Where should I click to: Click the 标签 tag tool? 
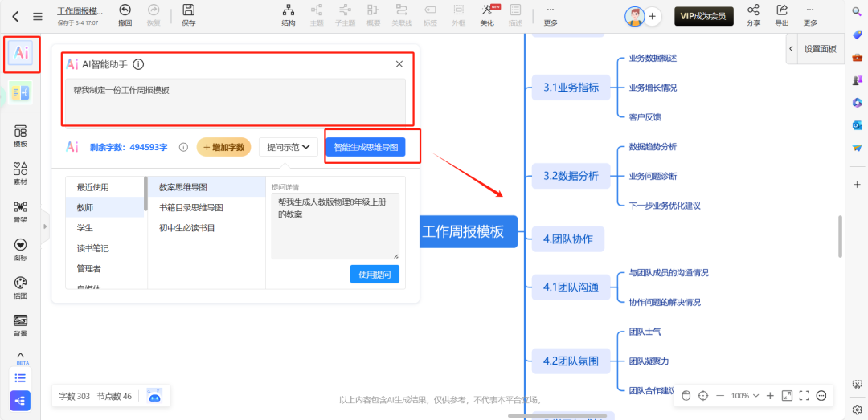[430, 15]
